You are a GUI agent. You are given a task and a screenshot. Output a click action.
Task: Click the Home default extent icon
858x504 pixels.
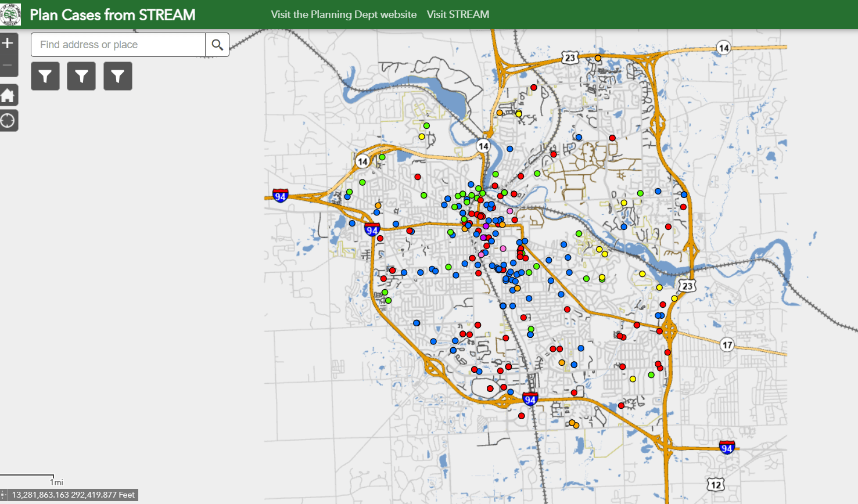pyautogui.click(x=9, y=95)
